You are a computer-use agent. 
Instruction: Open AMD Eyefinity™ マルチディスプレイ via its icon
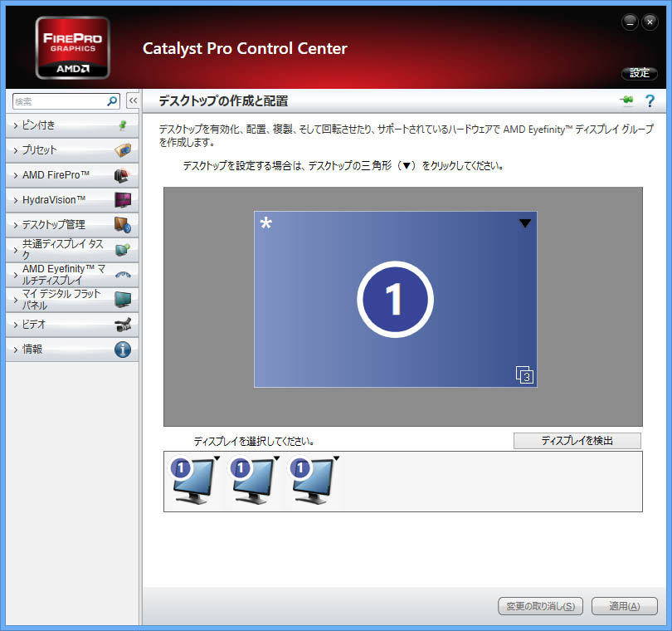[123, 275]
